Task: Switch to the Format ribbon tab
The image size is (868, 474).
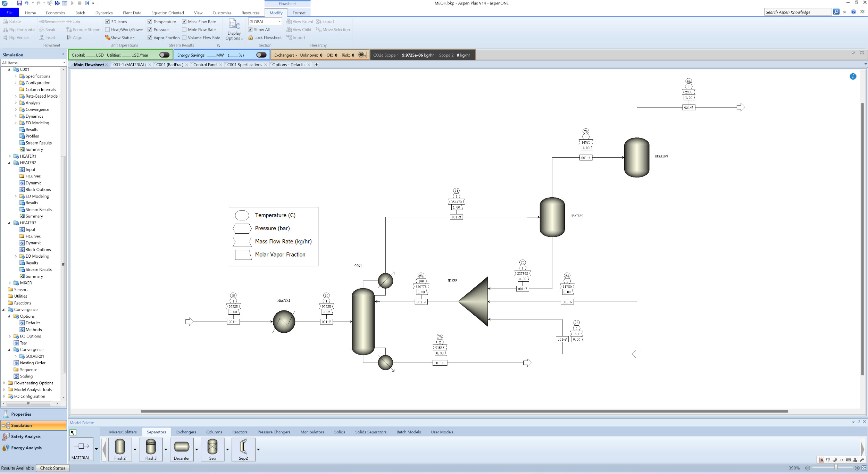Action: (x=299, y=13)
